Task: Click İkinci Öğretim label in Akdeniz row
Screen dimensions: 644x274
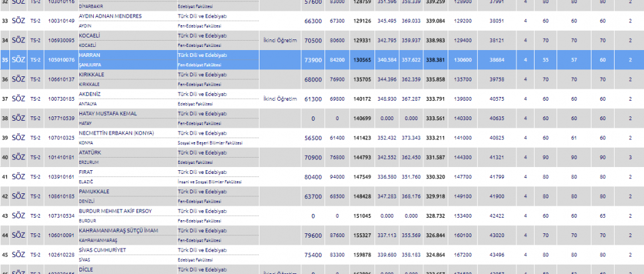Action: 279,99
